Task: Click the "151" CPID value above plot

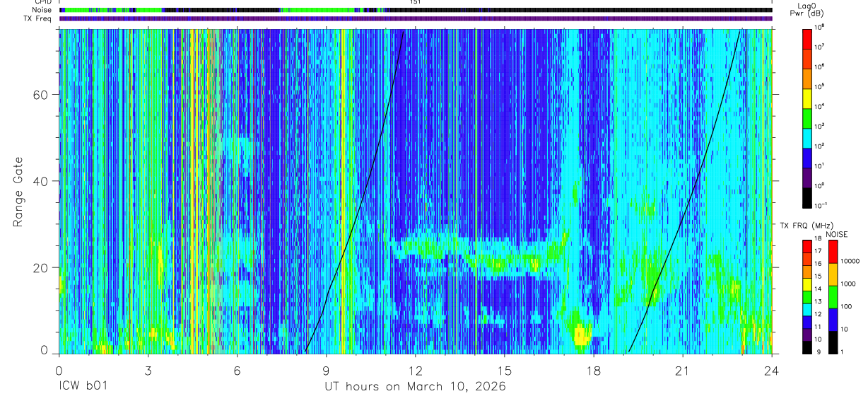Action: pyautogui.click(x=415, y=2)
